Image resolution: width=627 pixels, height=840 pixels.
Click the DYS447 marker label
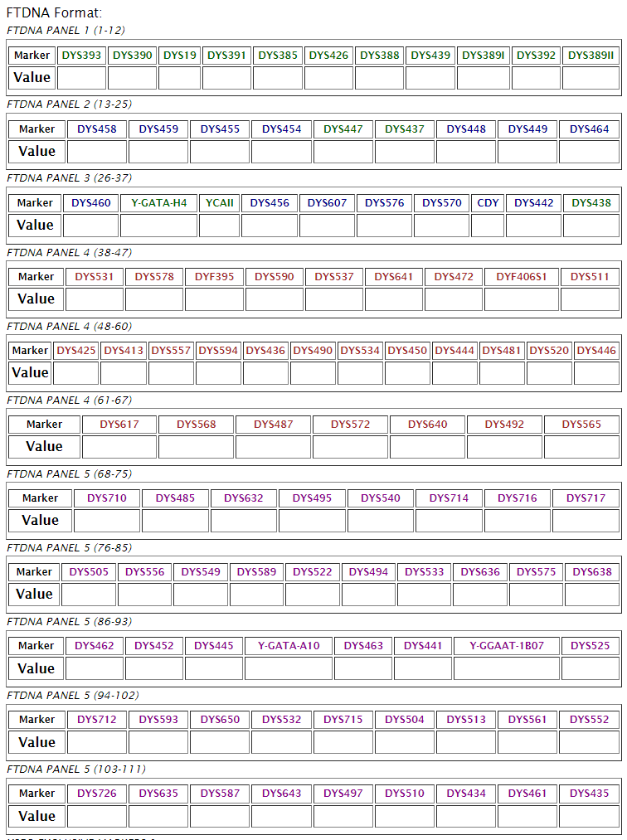click(x=343, y=129)
